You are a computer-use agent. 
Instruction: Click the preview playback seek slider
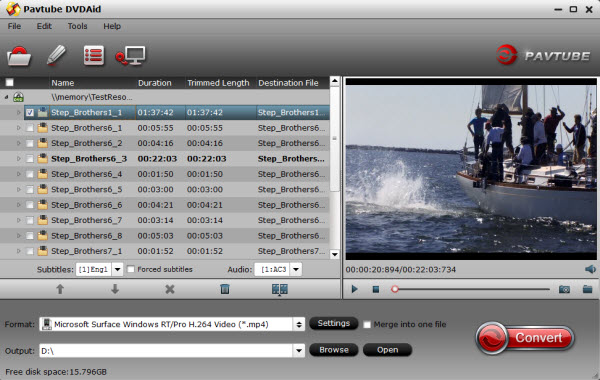tap(472, 289)
